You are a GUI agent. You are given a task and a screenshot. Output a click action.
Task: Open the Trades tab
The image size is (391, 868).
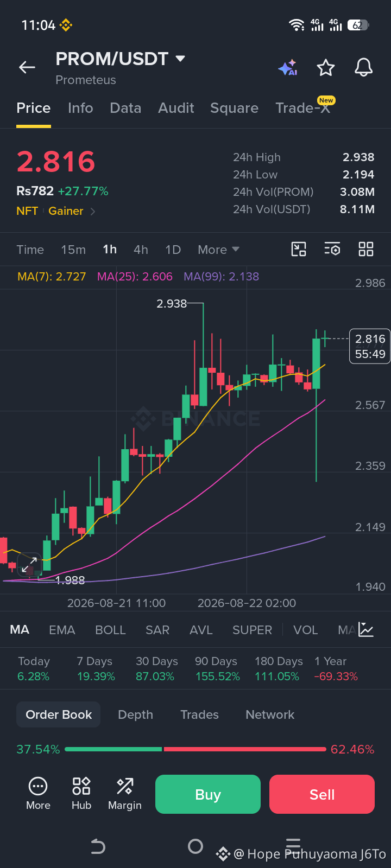[199, 714]
